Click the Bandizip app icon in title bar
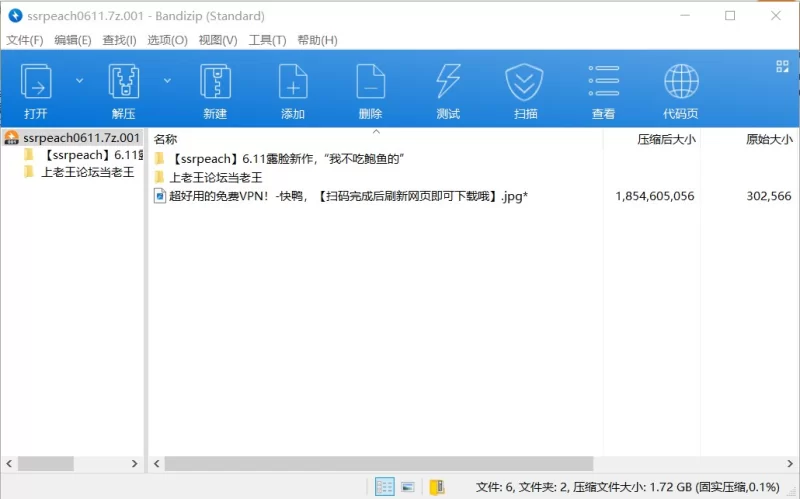800x499 pixels. click(x=15, y=16)
